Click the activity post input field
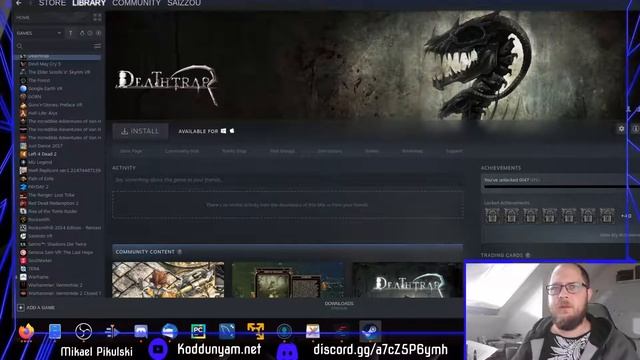 coord(288,180)
